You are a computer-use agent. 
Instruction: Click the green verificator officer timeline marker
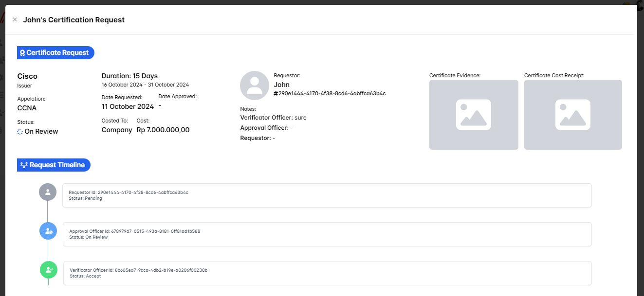click(49, 269)
